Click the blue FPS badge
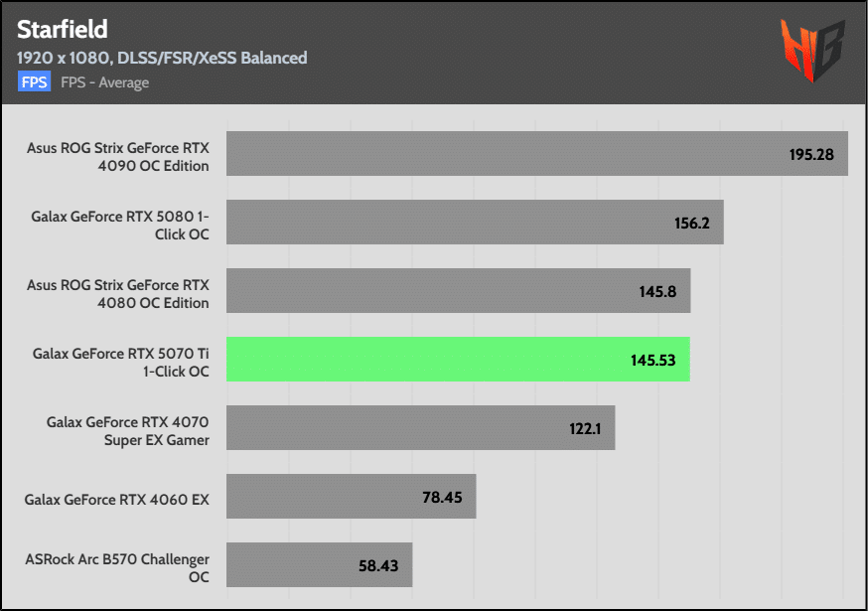Image resolution: width=868 pixels, height=611 pixels. coord(35,81)
